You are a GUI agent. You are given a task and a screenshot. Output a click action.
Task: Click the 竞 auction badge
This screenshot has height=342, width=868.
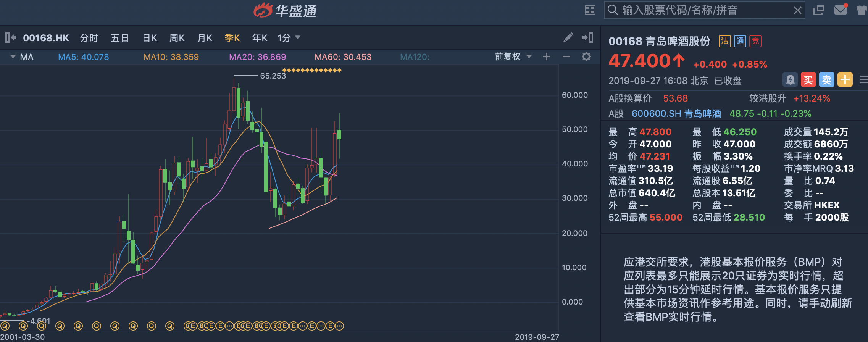[x=755, y=41]
